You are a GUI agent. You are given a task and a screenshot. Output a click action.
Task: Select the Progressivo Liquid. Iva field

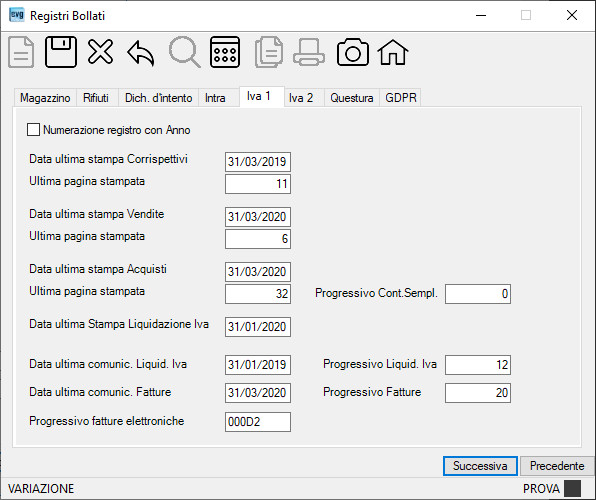(478, 365)
